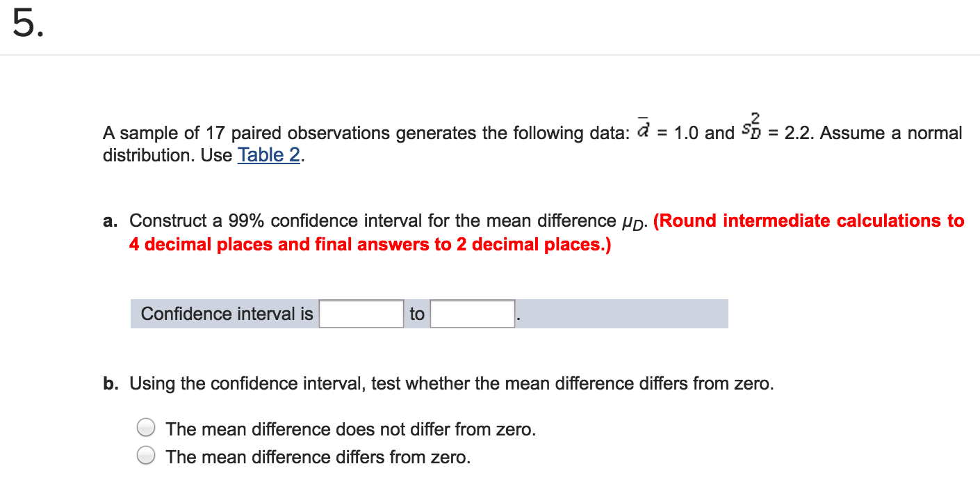Viewport: 980px width, 480px height.
Task: Click the first confidence interval input box
Action: click(x=361, y=313)
